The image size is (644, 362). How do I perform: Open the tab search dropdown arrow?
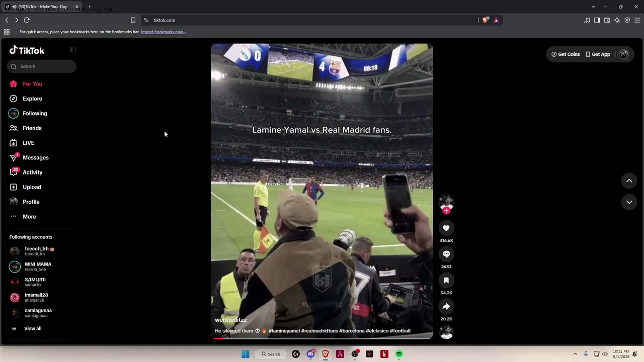pyautogui.click(x=593, y=7)
